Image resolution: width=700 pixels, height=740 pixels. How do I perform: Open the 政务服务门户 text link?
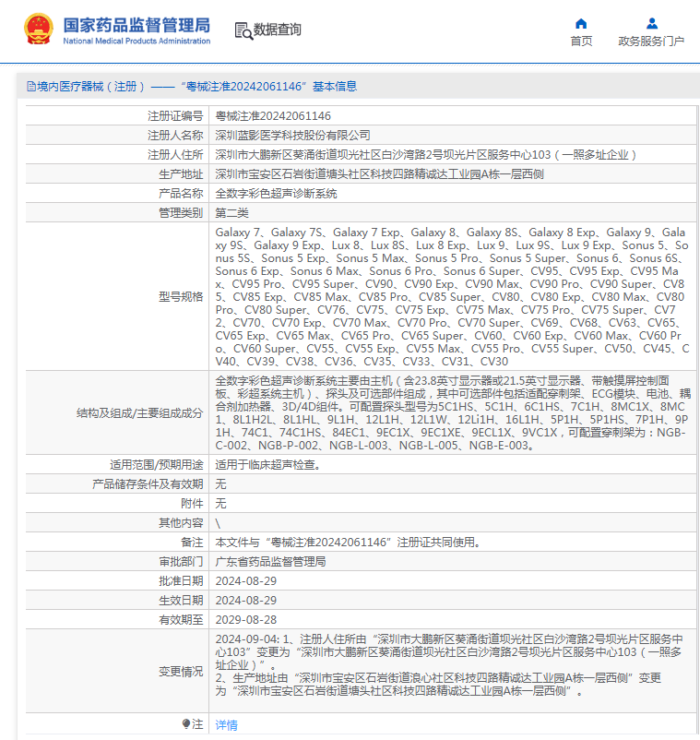tap(651, 42)
